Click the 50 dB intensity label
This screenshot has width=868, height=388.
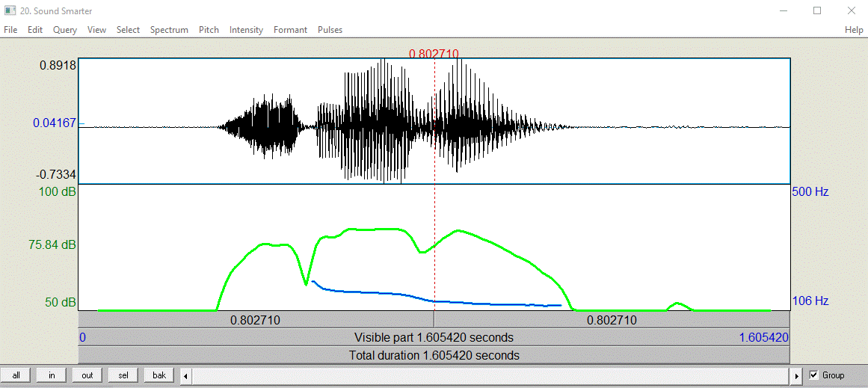[60, 303]
